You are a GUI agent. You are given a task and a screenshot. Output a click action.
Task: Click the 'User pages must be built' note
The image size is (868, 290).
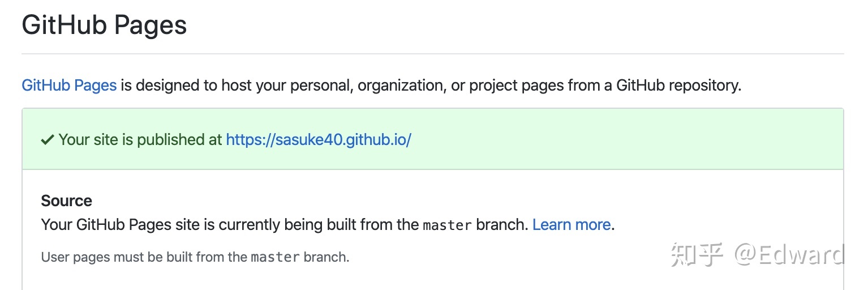click(195, 257)
